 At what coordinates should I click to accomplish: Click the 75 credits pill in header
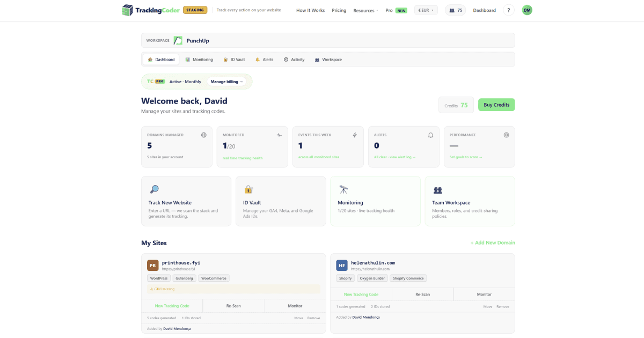point(456,10)
